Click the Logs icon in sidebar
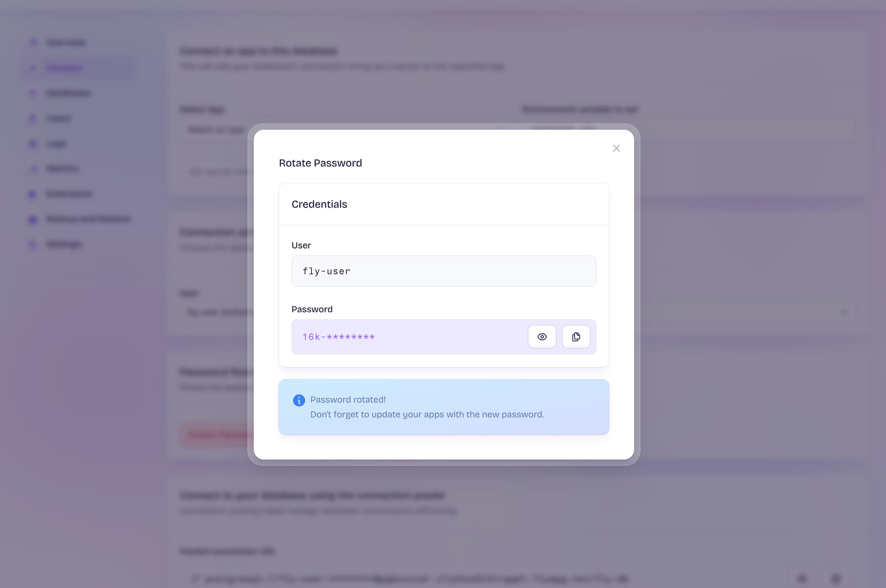886x588 pixels. click(x=33, y=144)
